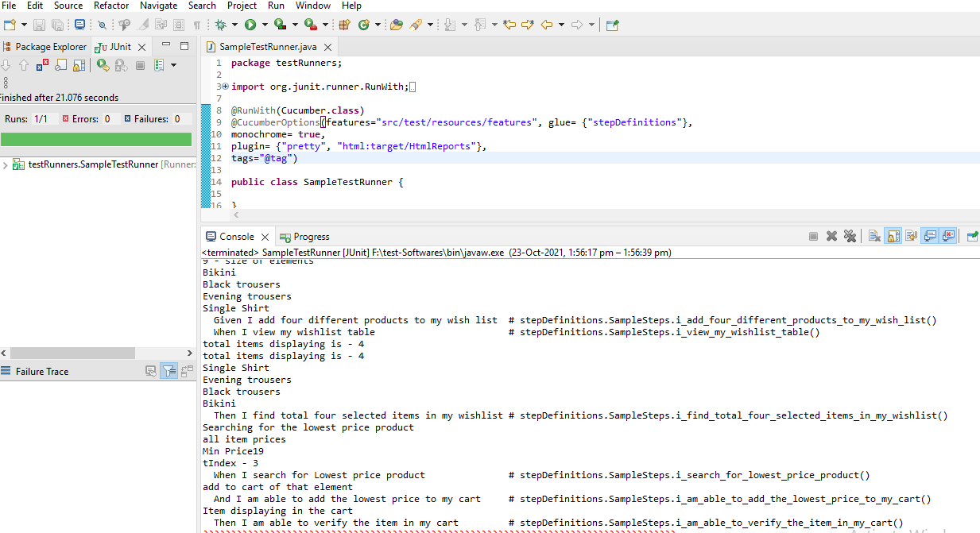Open the Refactor menu
This screenshot has width=980, height=533.
tap(111, 6)
